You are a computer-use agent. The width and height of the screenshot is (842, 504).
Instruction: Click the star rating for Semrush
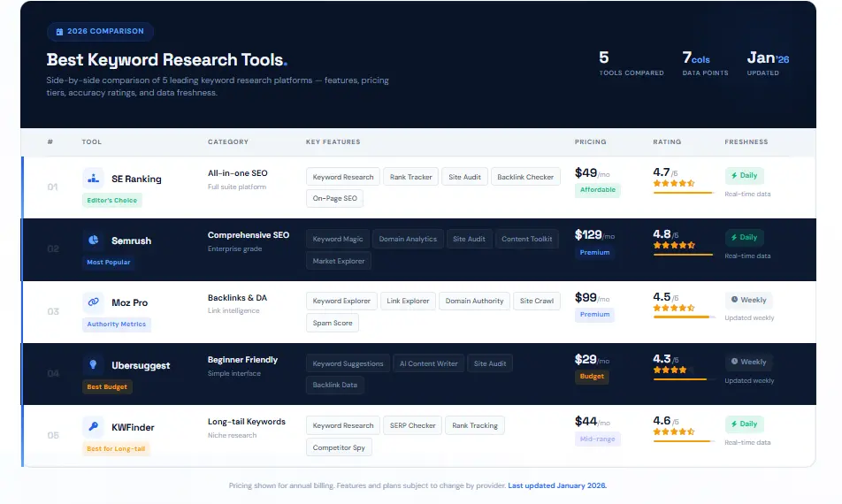tap(674, 245)
